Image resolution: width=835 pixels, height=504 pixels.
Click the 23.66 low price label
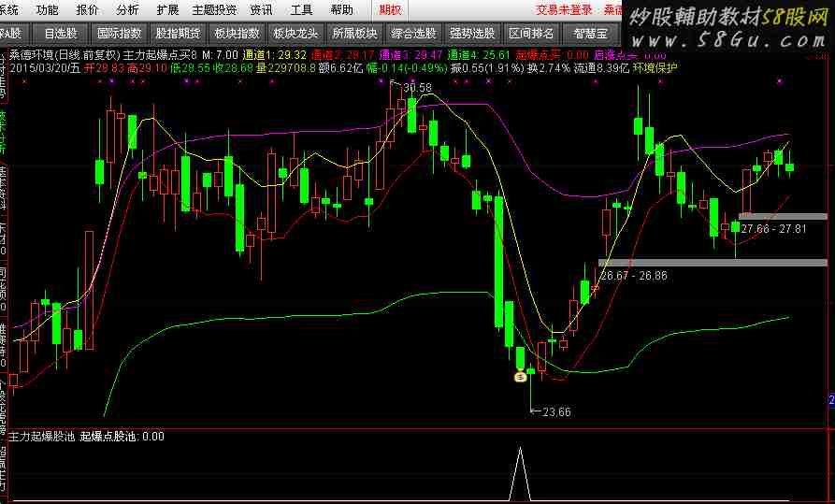(x=556, y=411)
